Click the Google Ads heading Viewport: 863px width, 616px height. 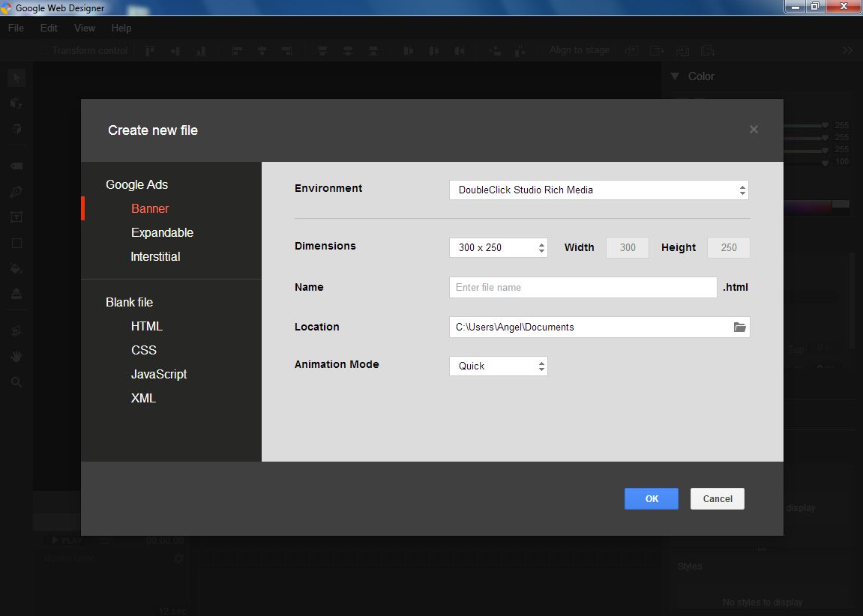pos(136,184)
